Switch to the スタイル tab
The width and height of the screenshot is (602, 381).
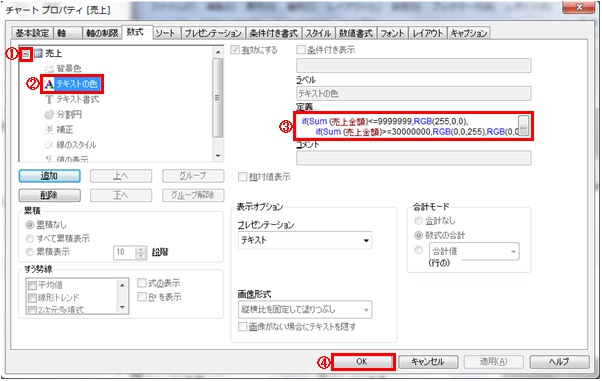(318, 33)
